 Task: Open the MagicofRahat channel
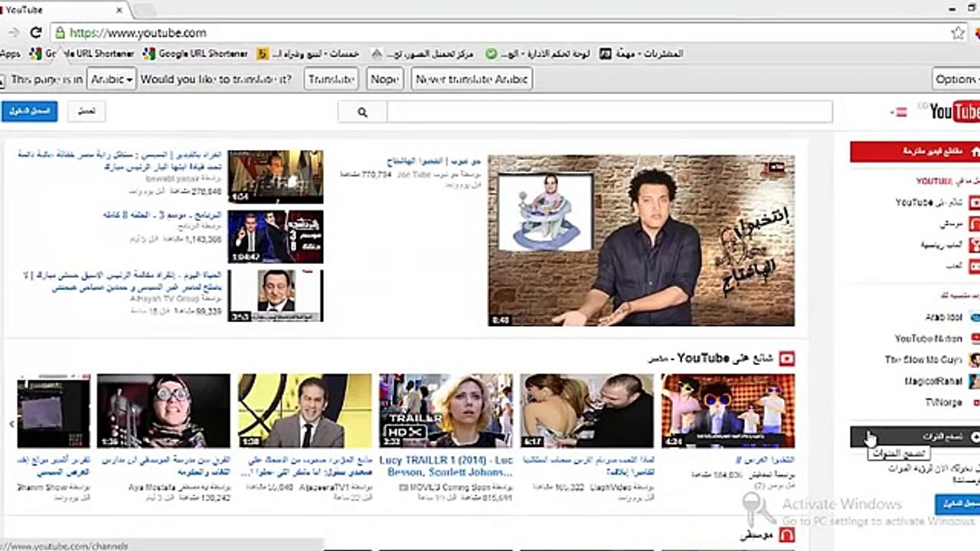934,381
